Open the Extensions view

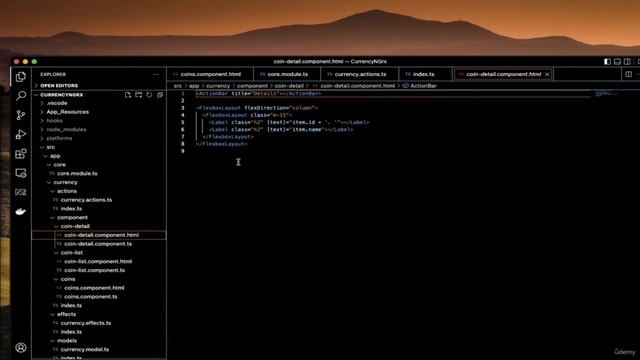pos(21,153)
